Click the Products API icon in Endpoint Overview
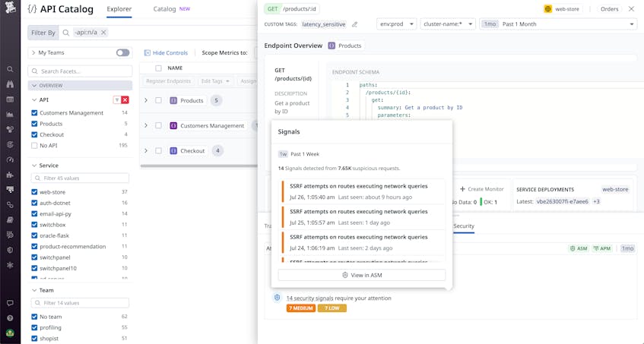The image size is (644, 344). pos(332,46)
